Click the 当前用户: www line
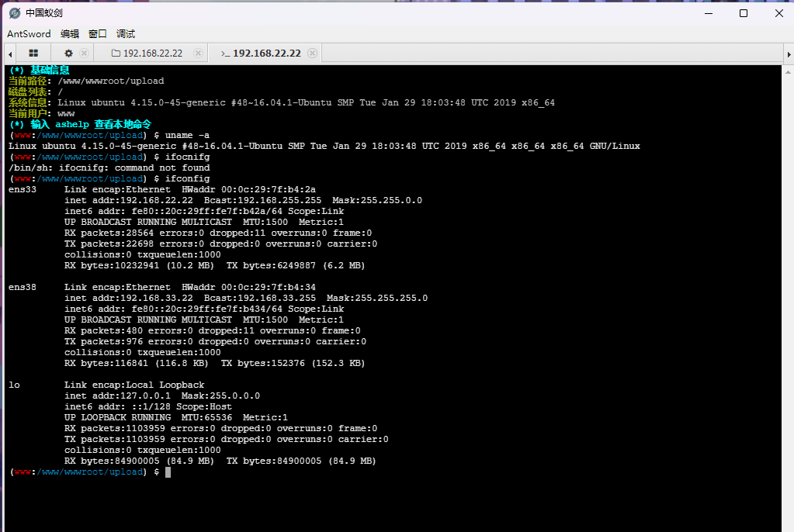The width and height of the screenshot is (794, 532). point(41,113)
